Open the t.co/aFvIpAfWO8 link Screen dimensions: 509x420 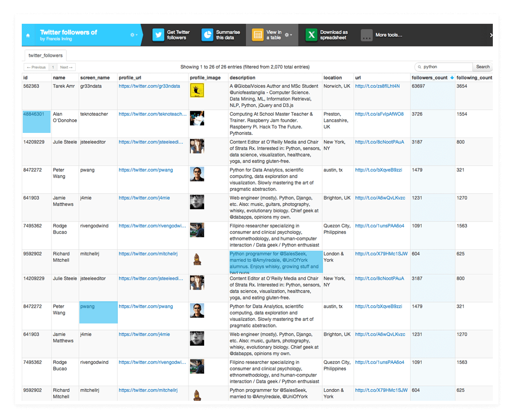[x=379, y=114]
